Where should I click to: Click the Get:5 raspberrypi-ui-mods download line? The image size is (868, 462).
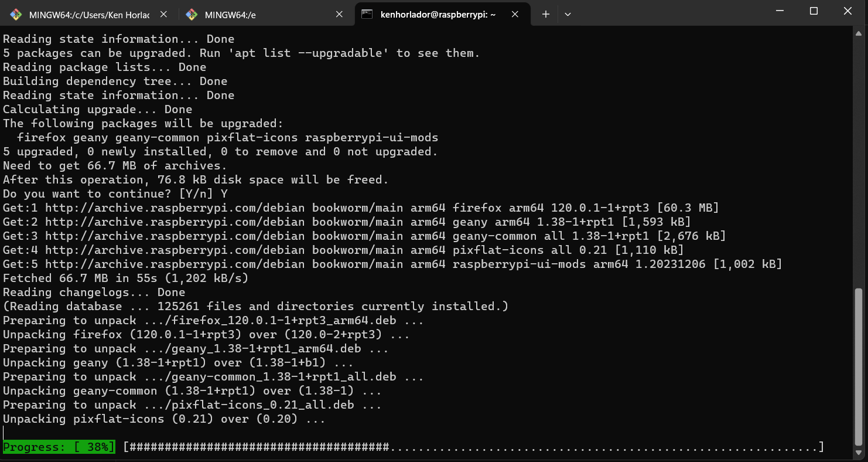pyautogui.click(x=392, y=264)
